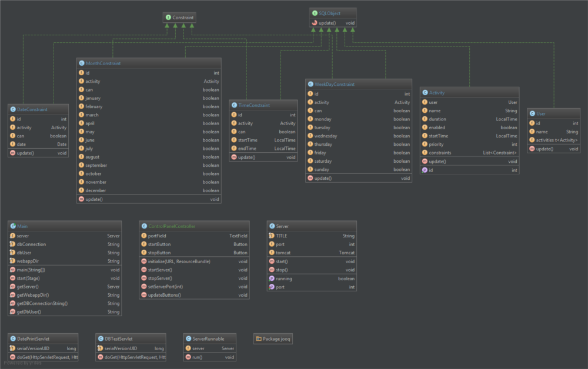Select the DatePrintServlet class icon
Image resolution: width=588 pixels, height=369 pixels.
coord(13,338)
